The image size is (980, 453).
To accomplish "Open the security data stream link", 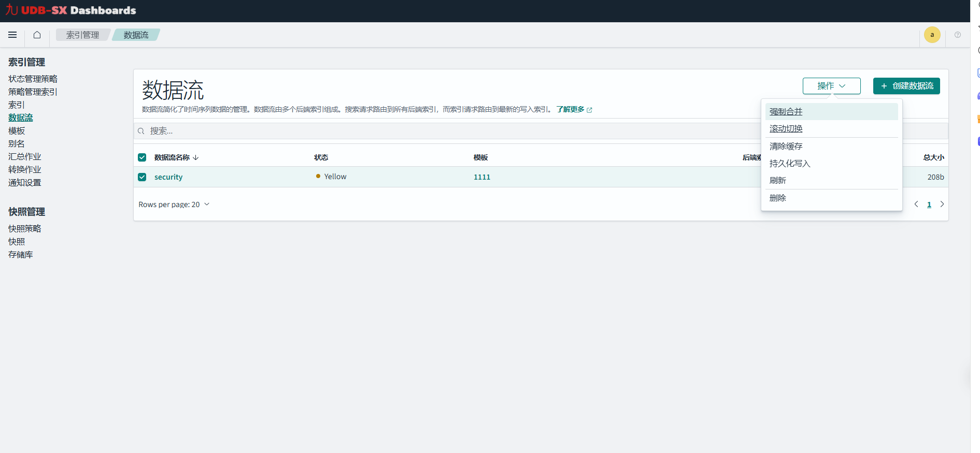I will coord(168,177).
